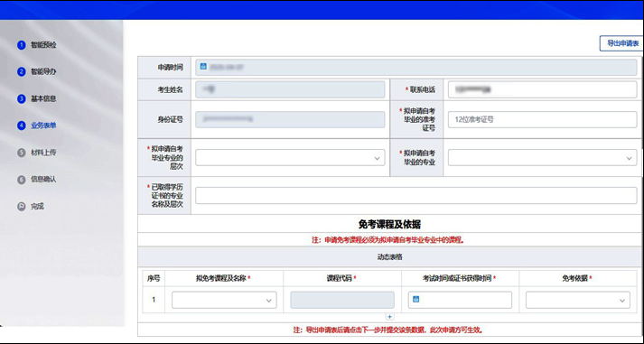The image size is (644, 344).
Task: Click the 拟免考课程及名称 column header
Action: click(223, 278)
